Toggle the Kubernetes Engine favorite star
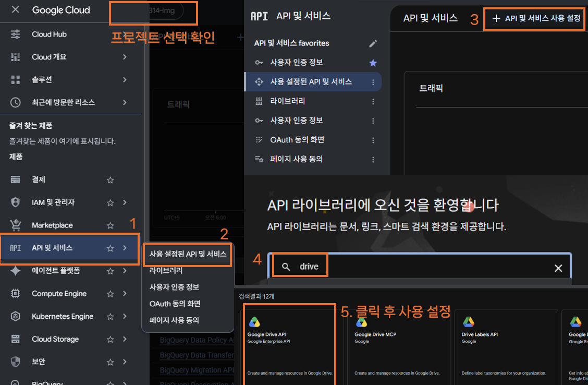 click(111, 317)
